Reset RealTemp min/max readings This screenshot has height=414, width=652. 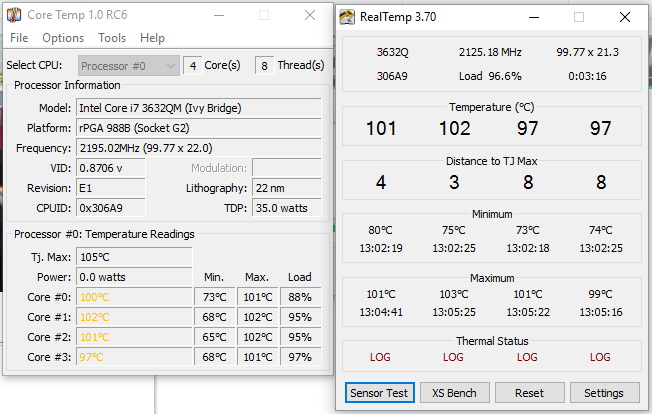pyautogui.click(x=529, y=393)
